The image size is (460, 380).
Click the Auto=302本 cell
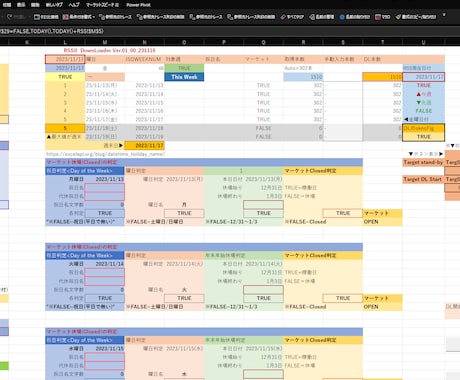pos(303,68)
